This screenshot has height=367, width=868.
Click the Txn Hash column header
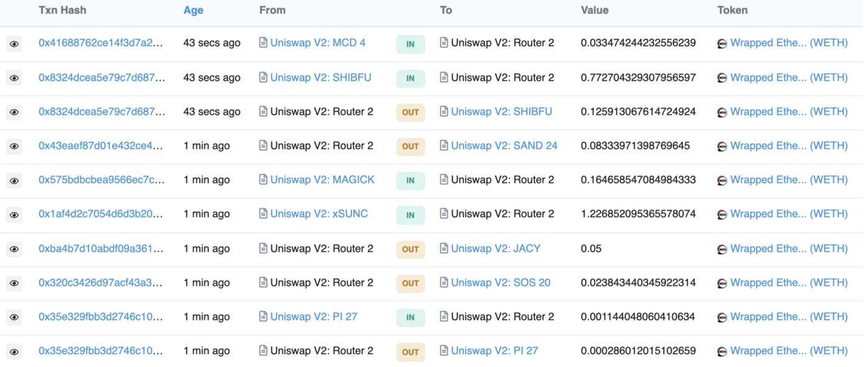[x=62, y=10]
